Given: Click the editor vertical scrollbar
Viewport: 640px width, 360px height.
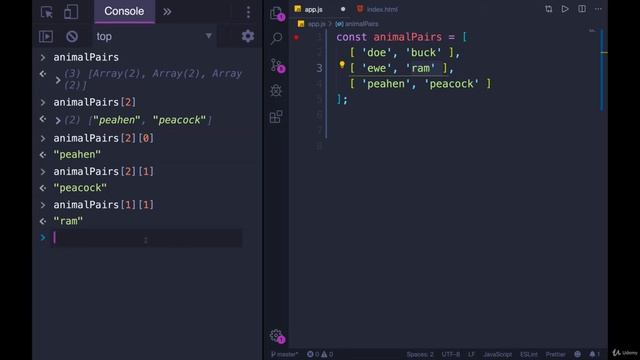Looking at the screenshot, I should (x=602, y=70).
